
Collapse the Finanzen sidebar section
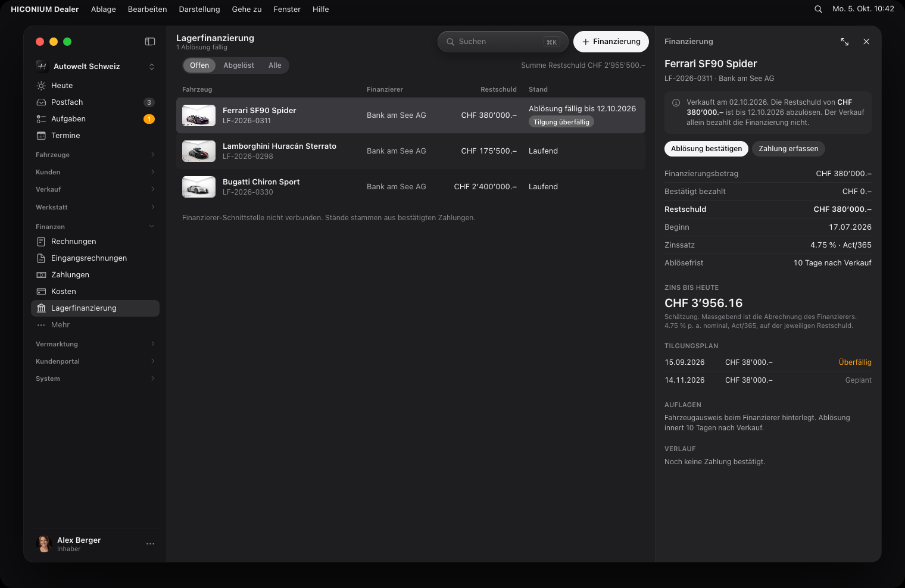(x=95, y=227)
